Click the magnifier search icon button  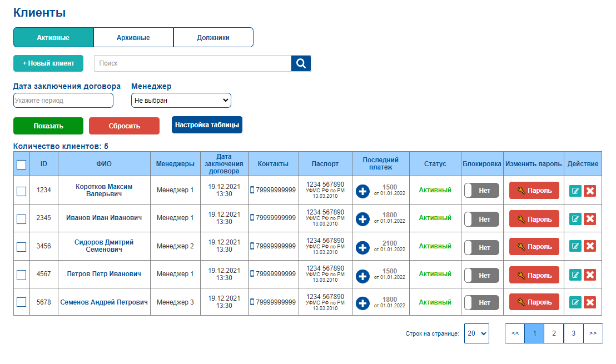(x=301, y=63)
